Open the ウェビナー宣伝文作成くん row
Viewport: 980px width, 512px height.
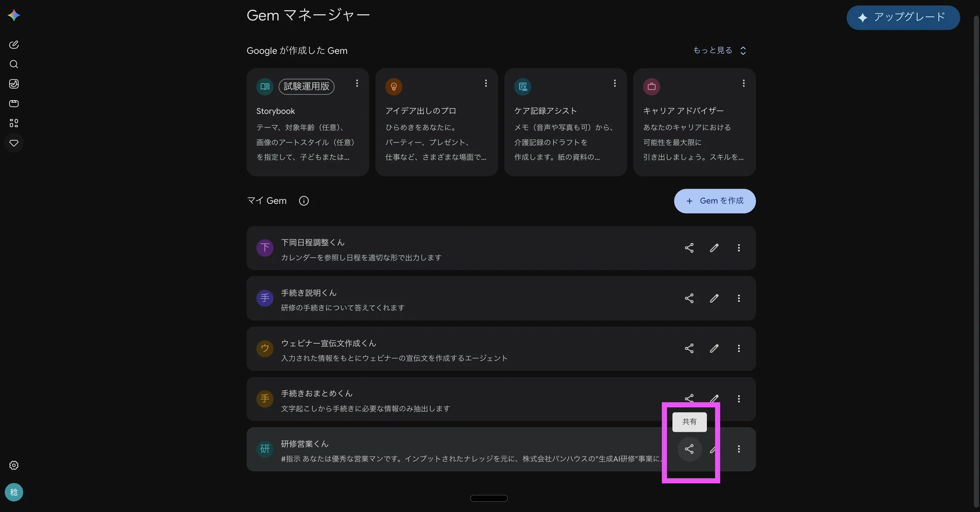pyautogui.click(x=501, y=348)
